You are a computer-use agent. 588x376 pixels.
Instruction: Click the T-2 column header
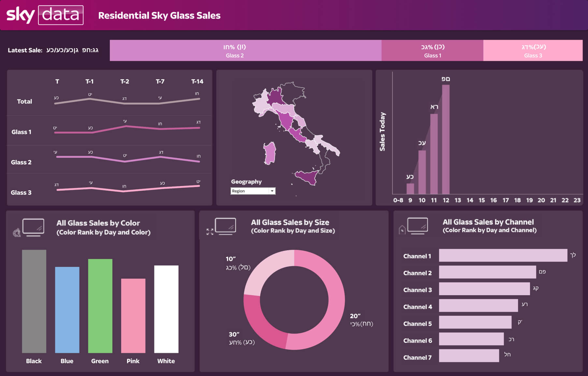tap(125, 81)
